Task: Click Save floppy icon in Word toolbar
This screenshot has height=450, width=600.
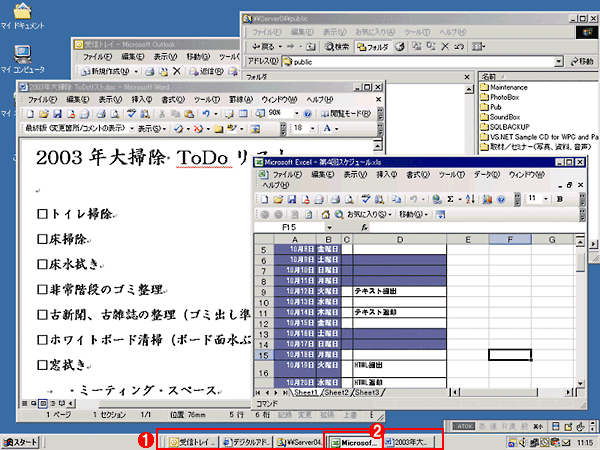Action: click(57, 114)
